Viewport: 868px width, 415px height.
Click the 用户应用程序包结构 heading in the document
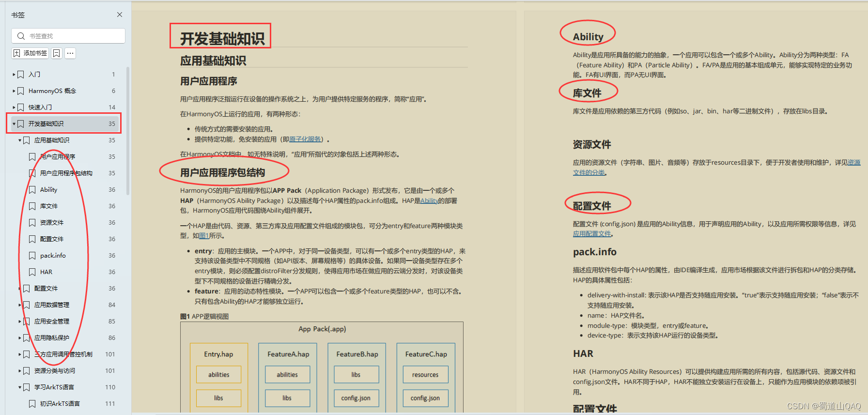(223, 173)
